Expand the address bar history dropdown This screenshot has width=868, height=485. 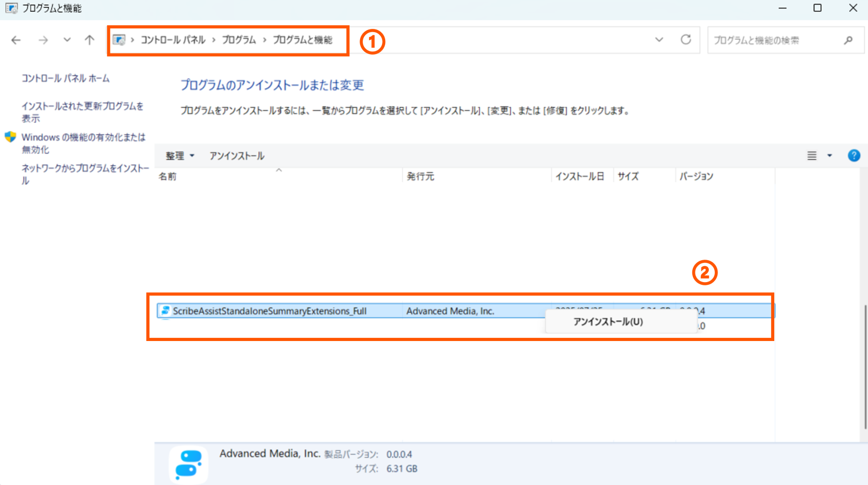click(659, 40)
